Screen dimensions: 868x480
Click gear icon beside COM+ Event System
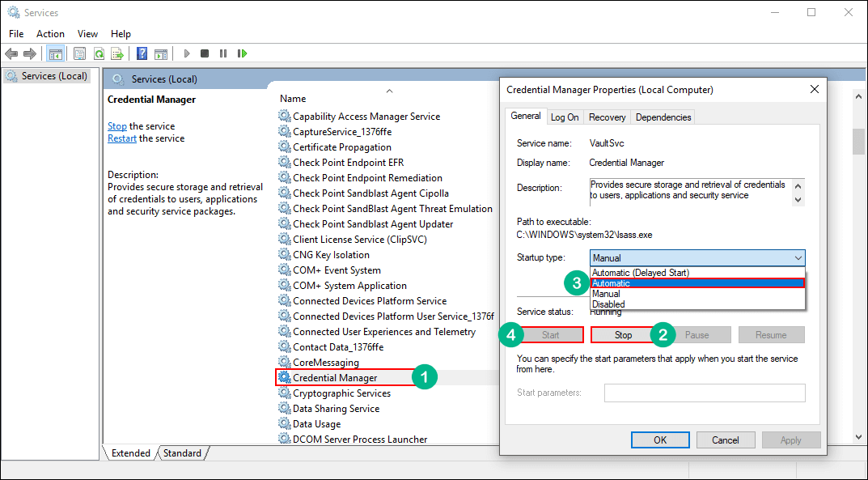point(284,270)
